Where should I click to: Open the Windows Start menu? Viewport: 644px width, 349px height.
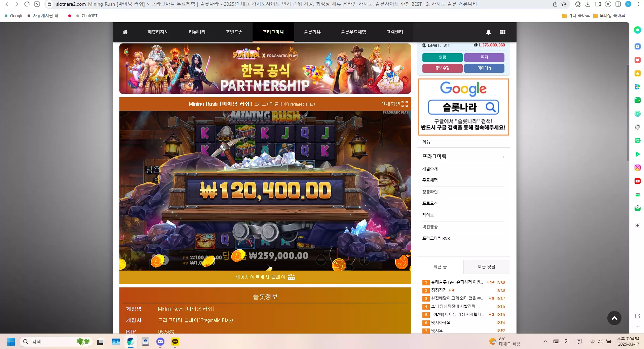11,342
